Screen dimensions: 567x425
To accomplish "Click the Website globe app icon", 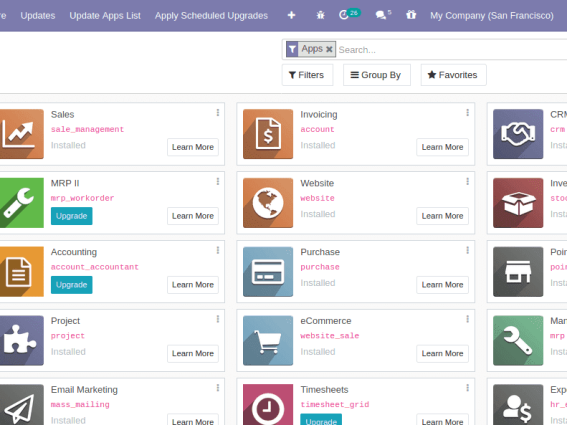I will [268, 203].
